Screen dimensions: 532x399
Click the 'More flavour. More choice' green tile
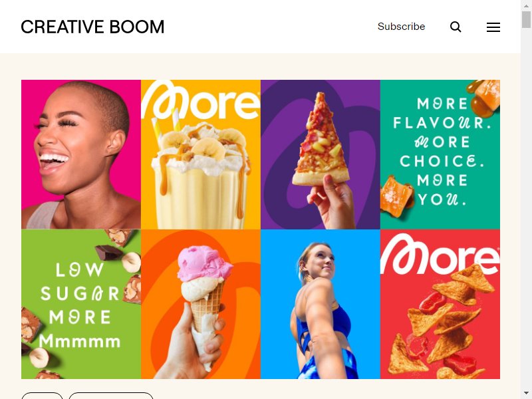pos(440,154)
